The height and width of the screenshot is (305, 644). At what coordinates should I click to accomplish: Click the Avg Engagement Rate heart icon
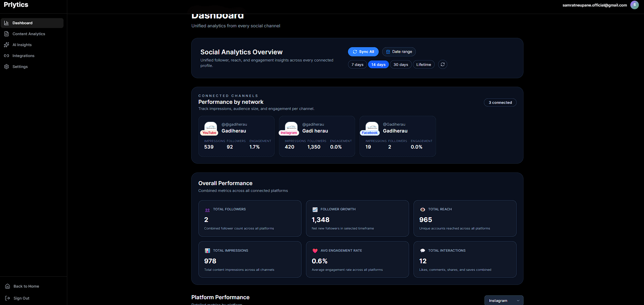click(x=315, y=251)
